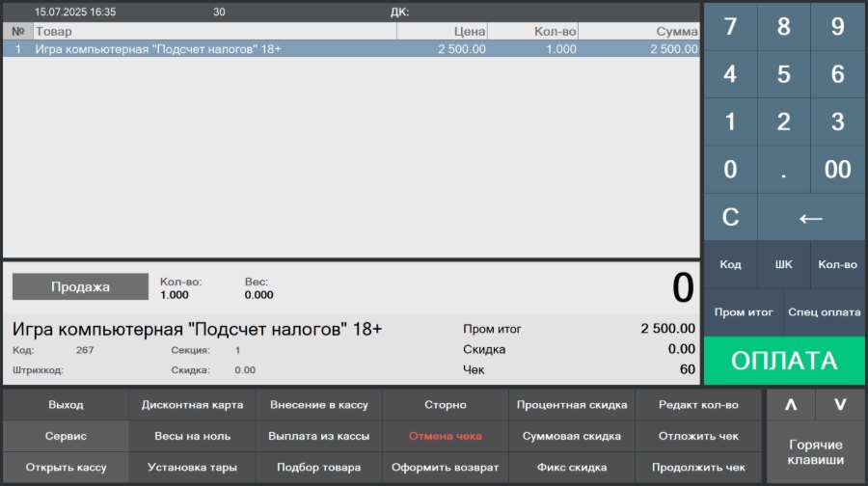This screenshot has height=486, width=868.
Task: Click the Пром итог value 2 500.00
Action: [667, 328]
